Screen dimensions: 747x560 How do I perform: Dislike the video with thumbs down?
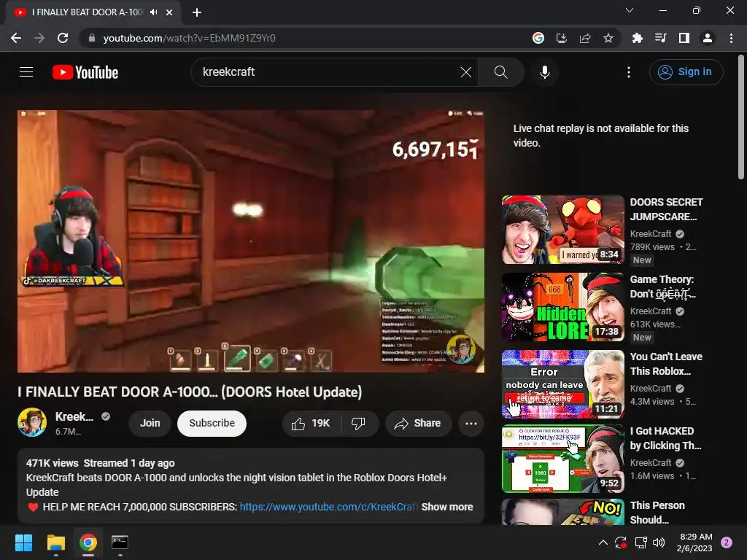pos(358,424)
